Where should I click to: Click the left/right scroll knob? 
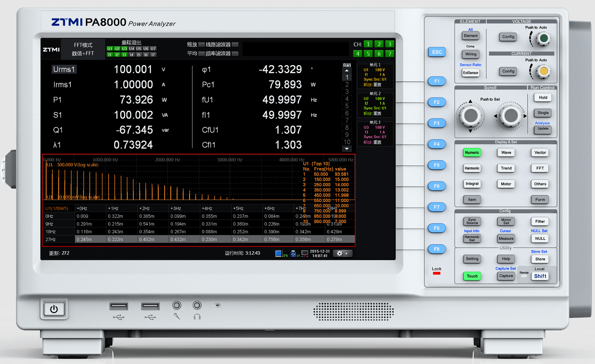tap(510, 116)
